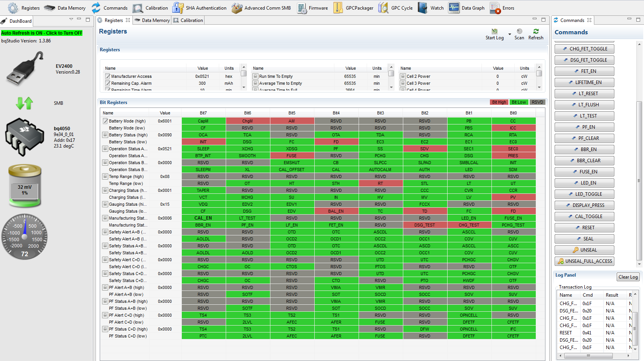Open the Registers toolbar icon
Screen dimensions: 644x361
24,8
